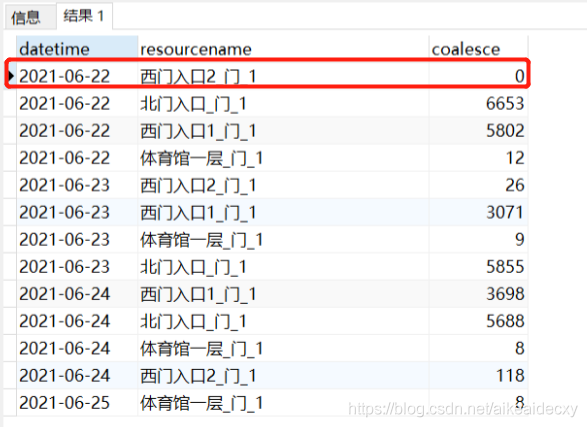Viewport: 587px width, 427px height.
Task: Select 北门入口_门_1 in the 6653 row
Action: (x=193, y=104)
